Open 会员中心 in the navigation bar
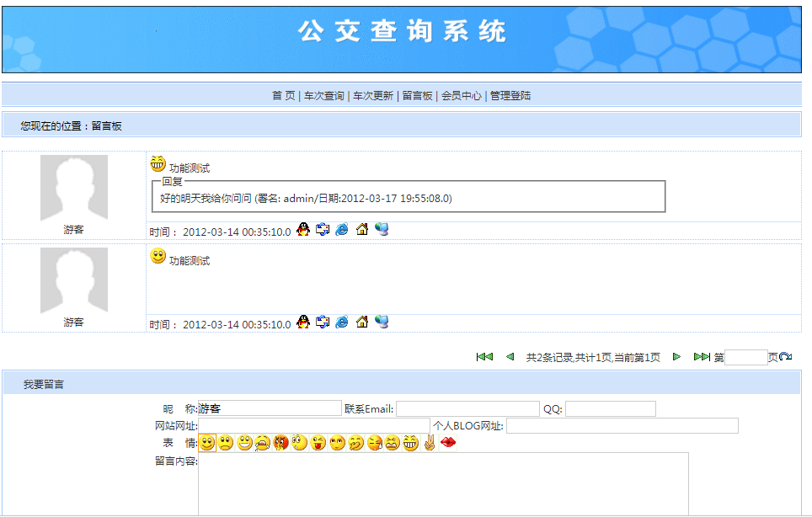 click(462, 96)
